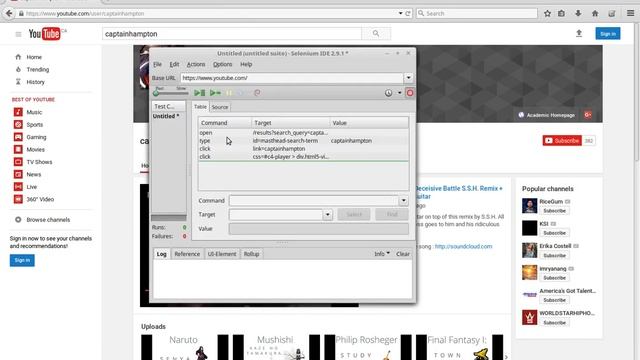Click the Test Case list header

click(x=168, y=106)
